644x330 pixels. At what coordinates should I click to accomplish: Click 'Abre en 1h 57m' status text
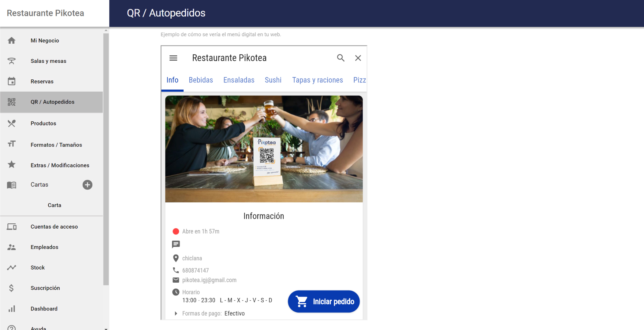201,231
